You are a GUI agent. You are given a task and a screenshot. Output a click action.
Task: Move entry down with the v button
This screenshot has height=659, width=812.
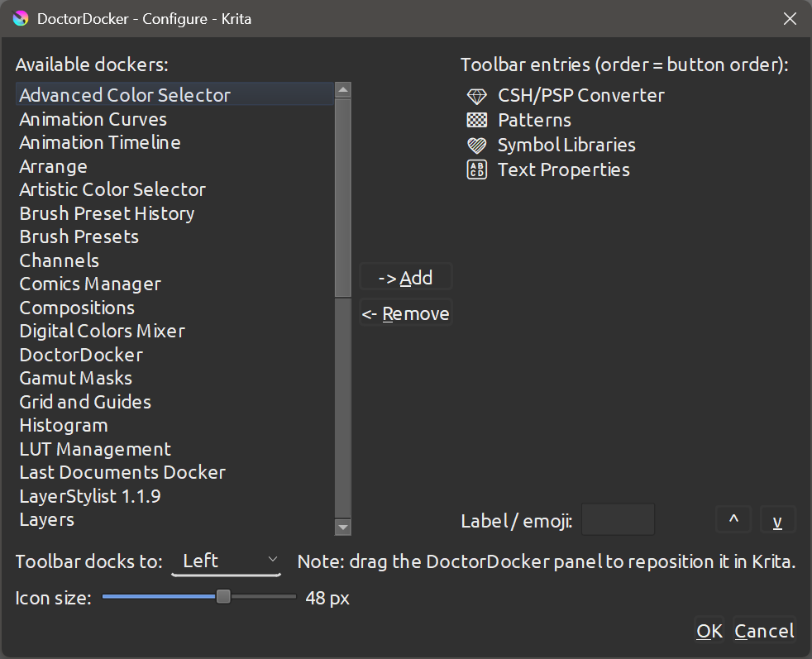point(777,521)
